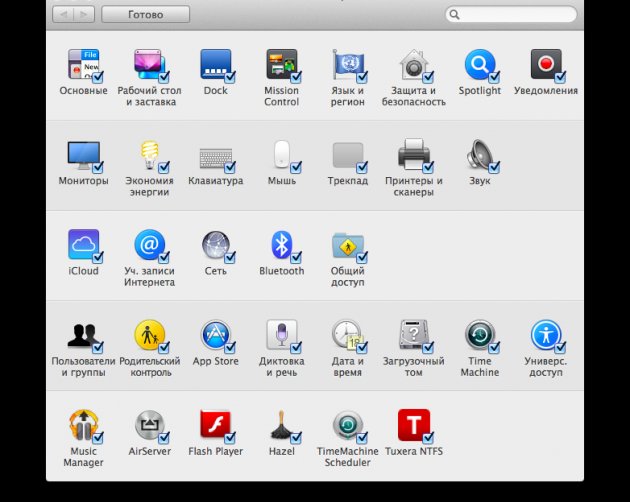Uncheck the Уведомления pane checkbox
Viewport: 630px width, 502px height.
click(x=560, y=76)
